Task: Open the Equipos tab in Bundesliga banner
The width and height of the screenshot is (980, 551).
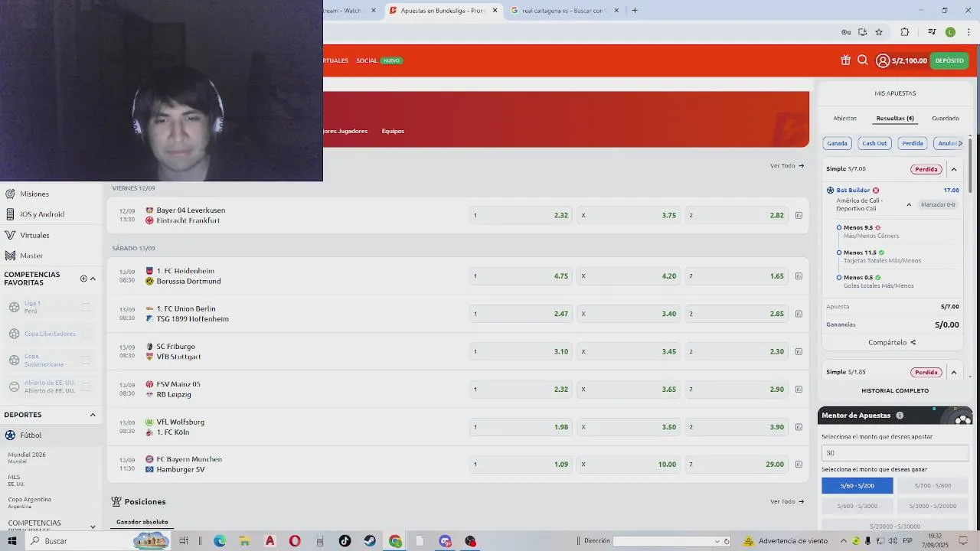Action: tap(393, 131)
